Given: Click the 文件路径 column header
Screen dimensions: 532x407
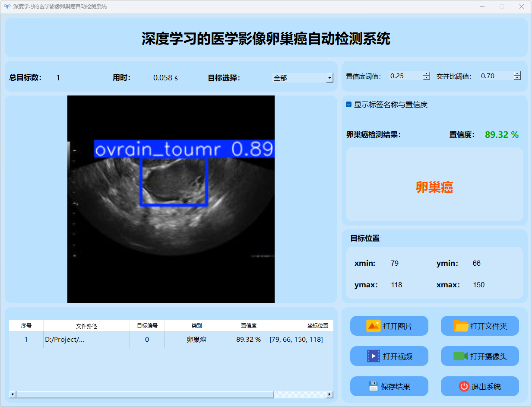Looking at the screenshot, I should point(86,326).
